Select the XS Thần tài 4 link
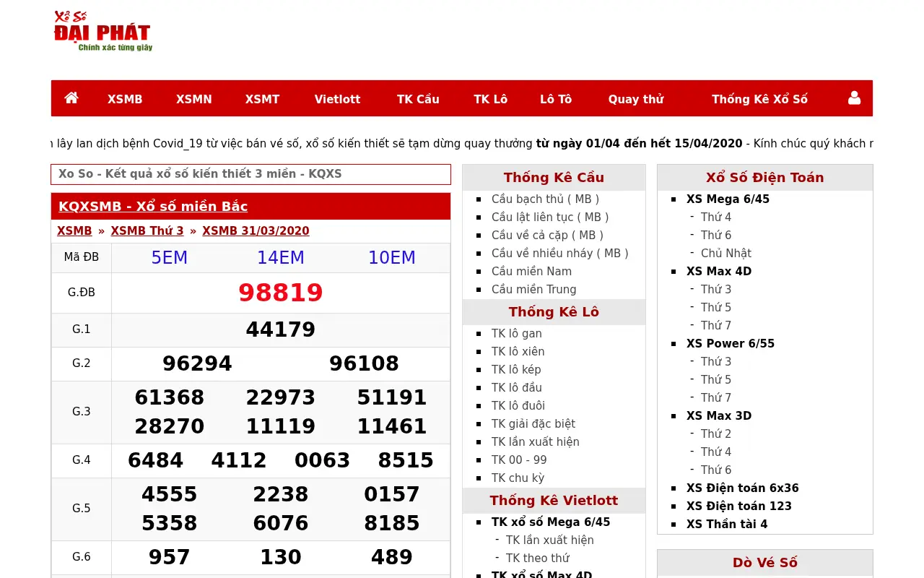924x578 pixels. click(727, 524)
